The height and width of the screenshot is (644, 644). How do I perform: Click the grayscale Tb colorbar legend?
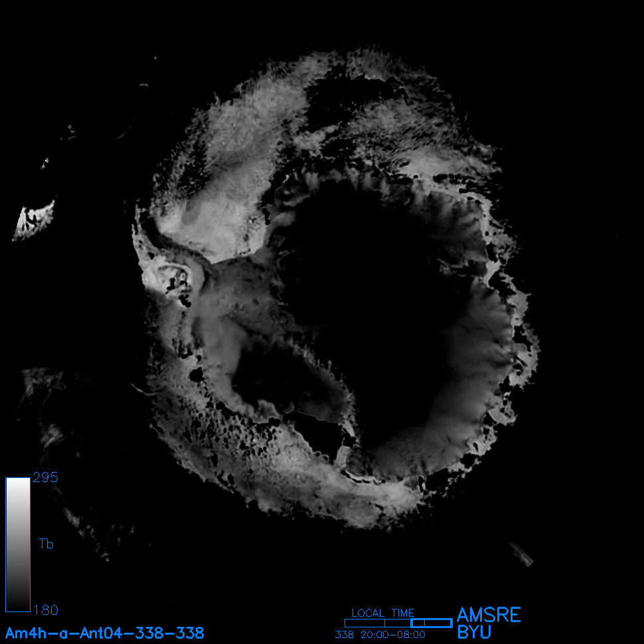[17, 544]
